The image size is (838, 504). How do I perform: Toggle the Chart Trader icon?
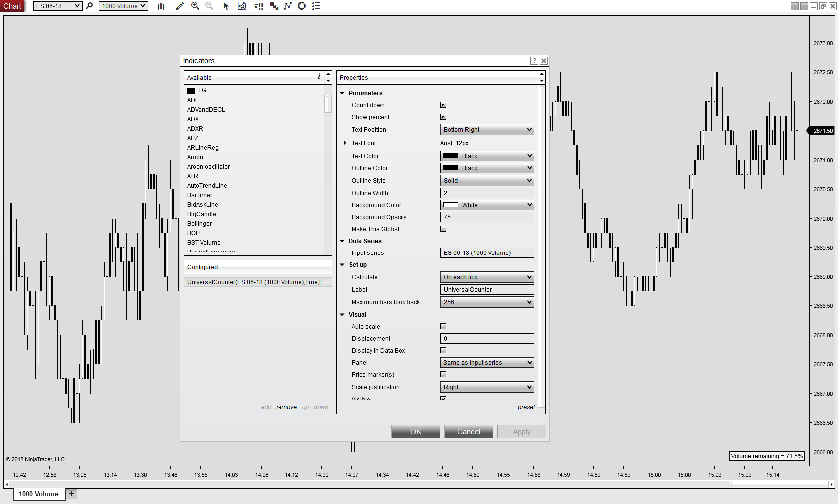259,6
